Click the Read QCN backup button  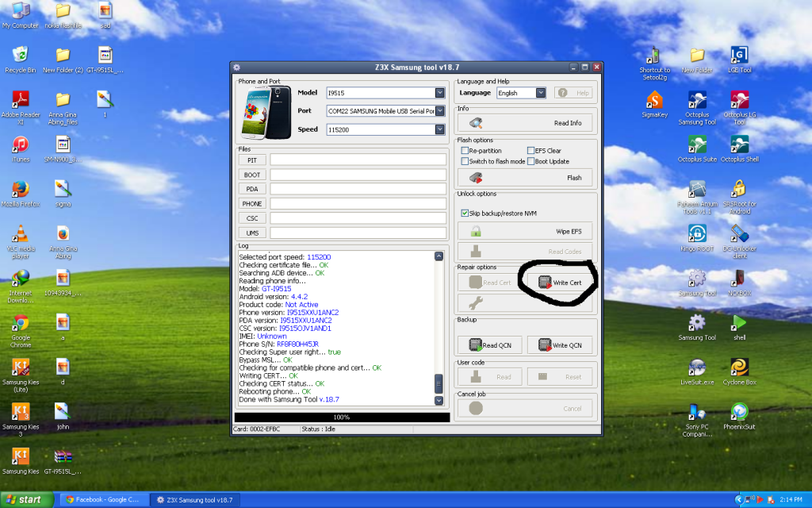(x=490, y=345)
